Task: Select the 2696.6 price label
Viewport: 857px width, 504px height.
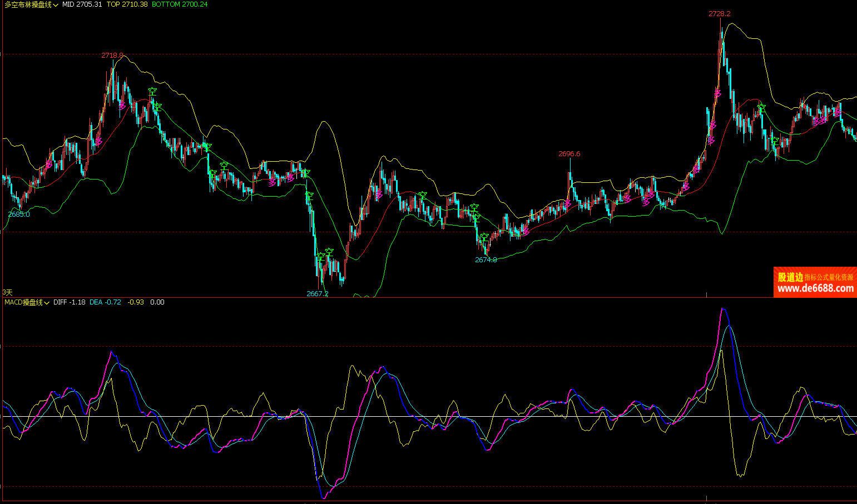Action: click(x=569, y=154)
